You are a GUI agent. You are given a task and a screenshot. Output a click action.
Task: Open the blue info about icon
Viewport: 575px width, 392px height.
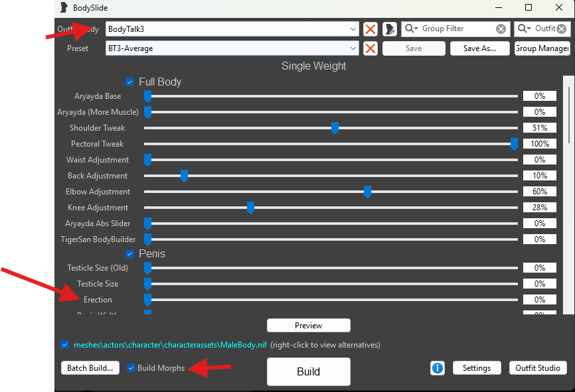(437, 368)
